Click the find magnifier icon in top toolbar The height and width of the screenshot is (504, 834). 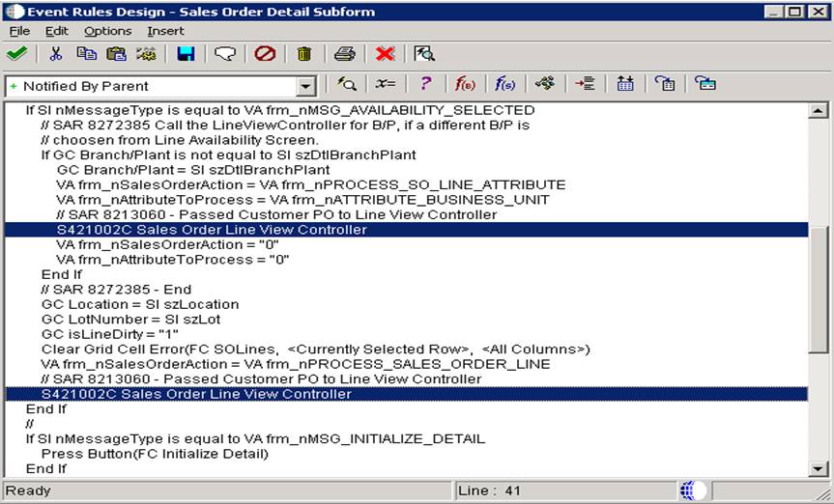click(424, 54)
